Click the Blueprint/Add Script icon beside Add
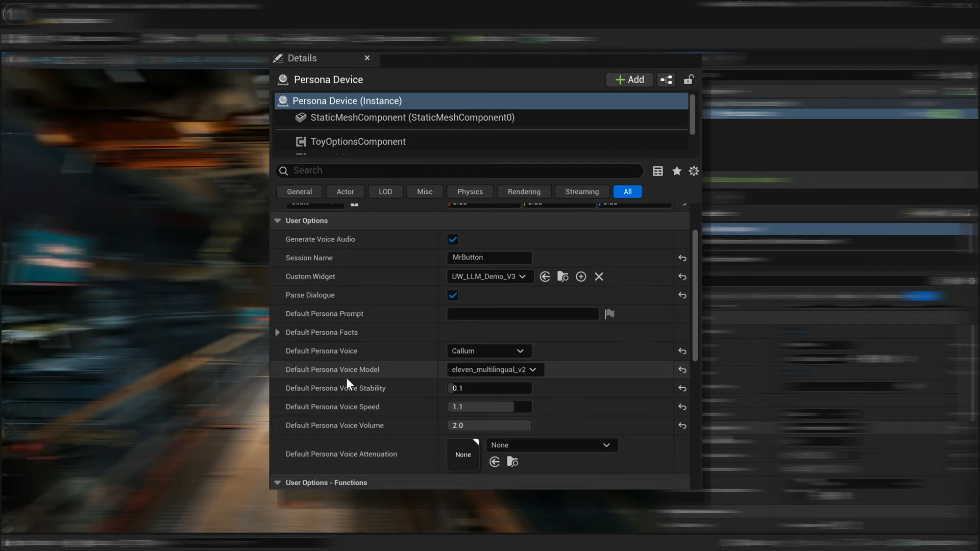This screenshot has height=551, width=980. click(666, 80)
